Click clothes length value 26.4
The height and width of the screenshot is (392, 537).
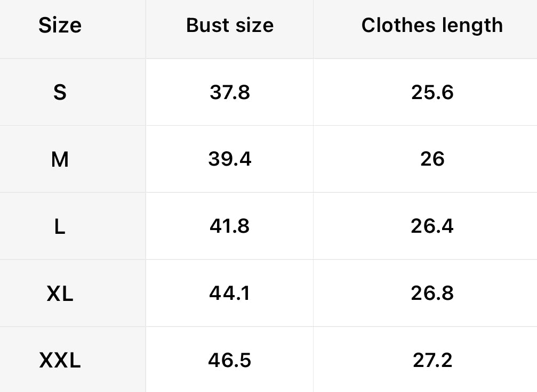pos(432,226)
